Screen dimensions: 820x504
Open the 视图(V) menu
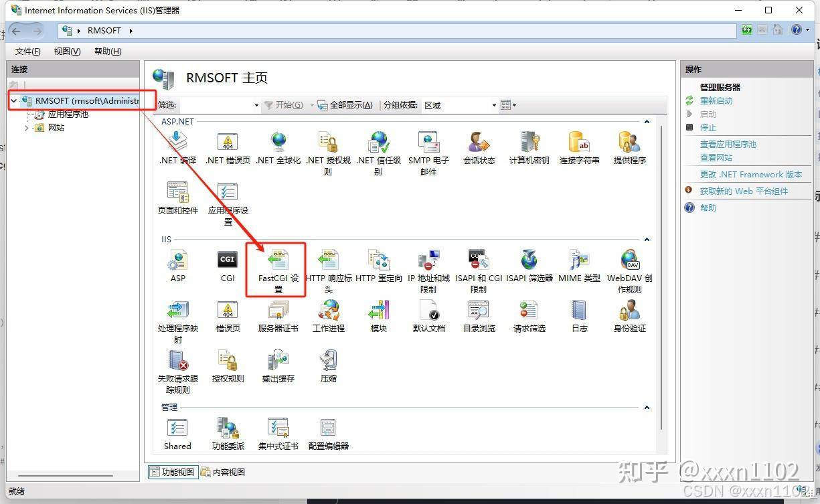click(x=67, y=52)
